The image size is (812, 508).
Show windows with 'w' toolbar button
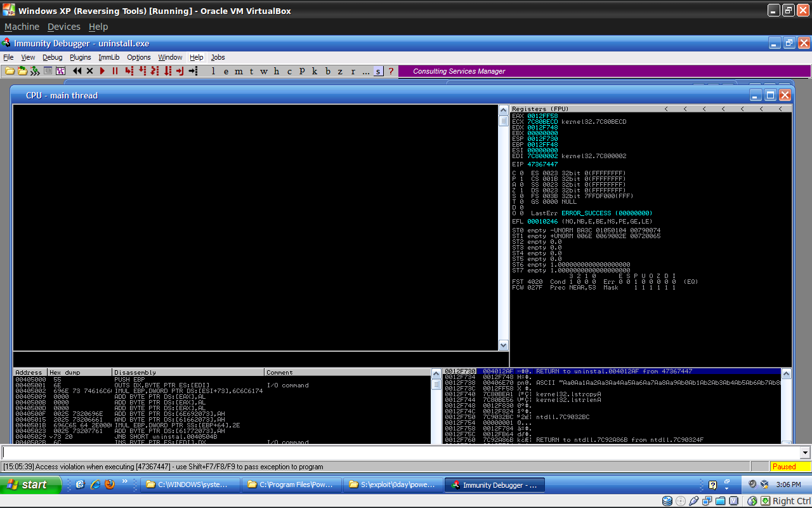point(264,71)
